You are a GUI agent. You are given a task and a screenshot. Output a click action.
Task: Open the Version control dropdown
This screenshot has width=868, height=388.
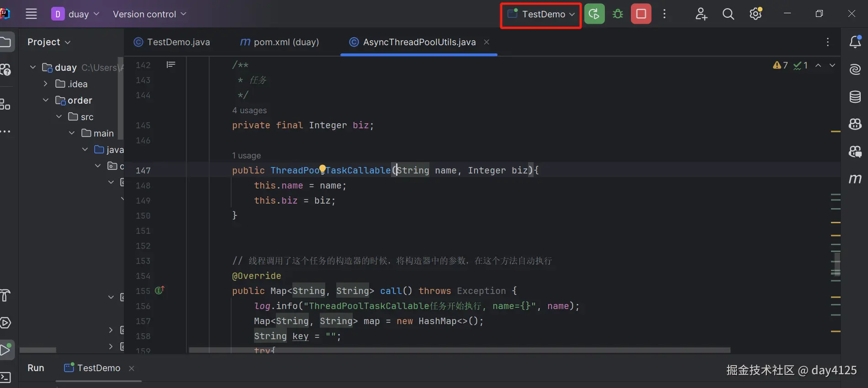click(149, 14)
